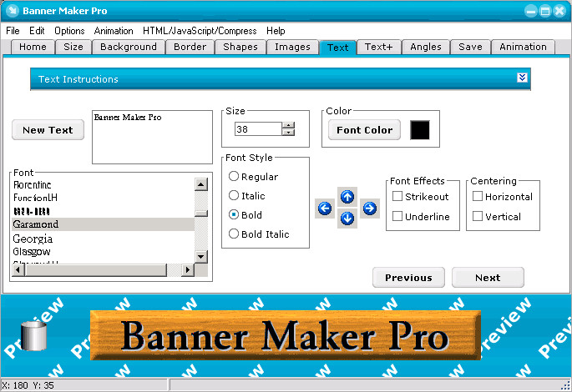This screenshot has height=392, width=572.
Task: Switch to the Images tab
Action: coord(292,47)
